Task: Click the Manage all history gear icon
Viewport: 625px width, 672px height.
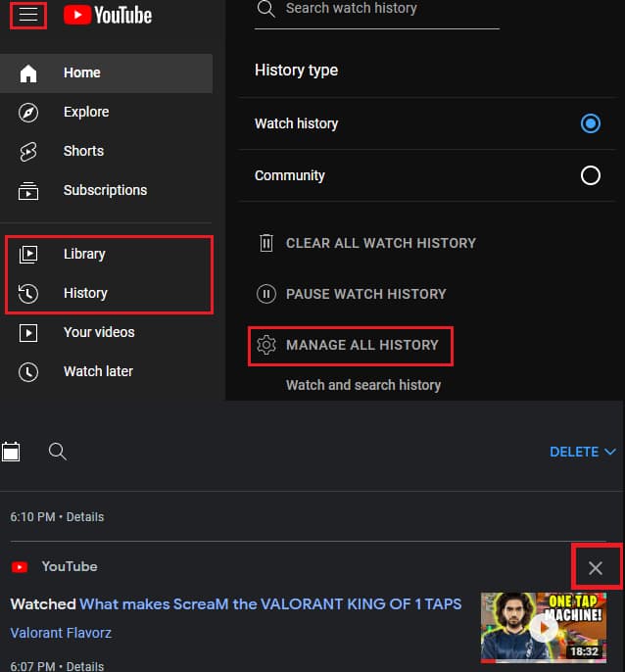Action: pyautogui.click(x=266, y=346)
